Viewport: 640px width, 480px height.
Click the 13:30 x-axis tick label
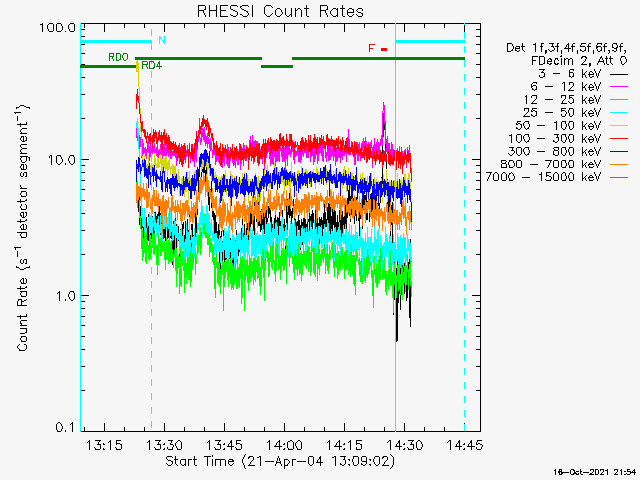tap(164, 445)
